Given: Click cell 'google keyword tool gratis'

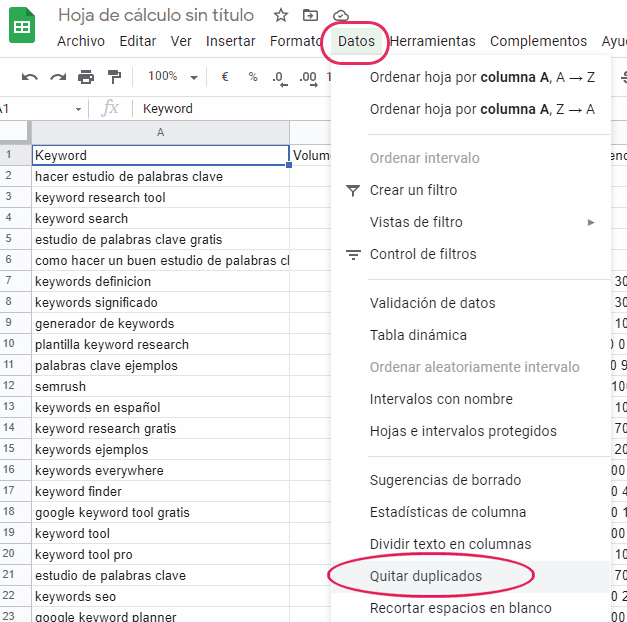Looking at the screenshot, I should point(160,512).
